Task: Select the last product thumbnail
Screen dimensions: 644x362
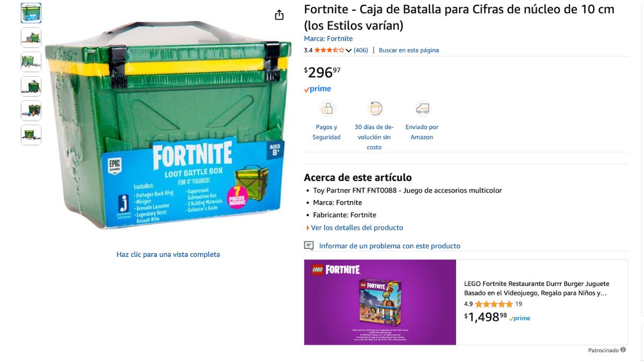Action: (x=31, y=135)
